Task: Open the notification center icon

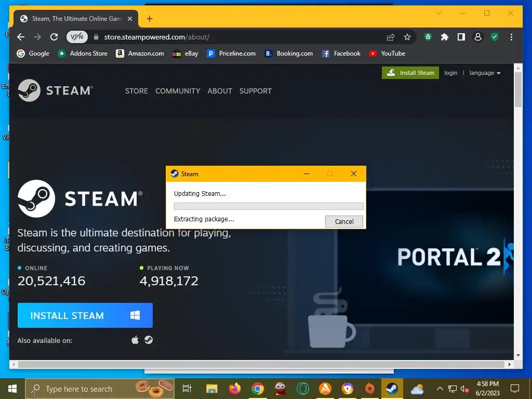Action: click(515, 389)
